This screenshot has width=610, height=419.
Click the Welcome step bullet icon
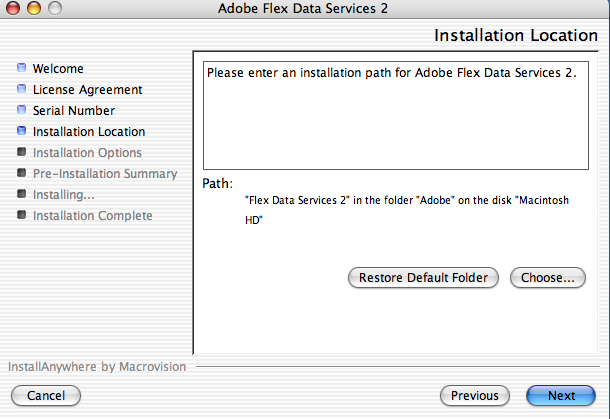pos(22,68)
